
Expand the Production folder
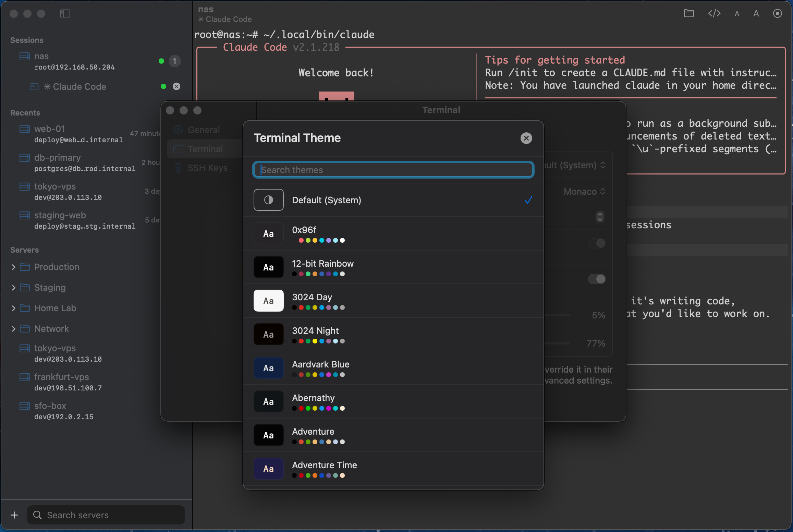(x=14, y=267)
